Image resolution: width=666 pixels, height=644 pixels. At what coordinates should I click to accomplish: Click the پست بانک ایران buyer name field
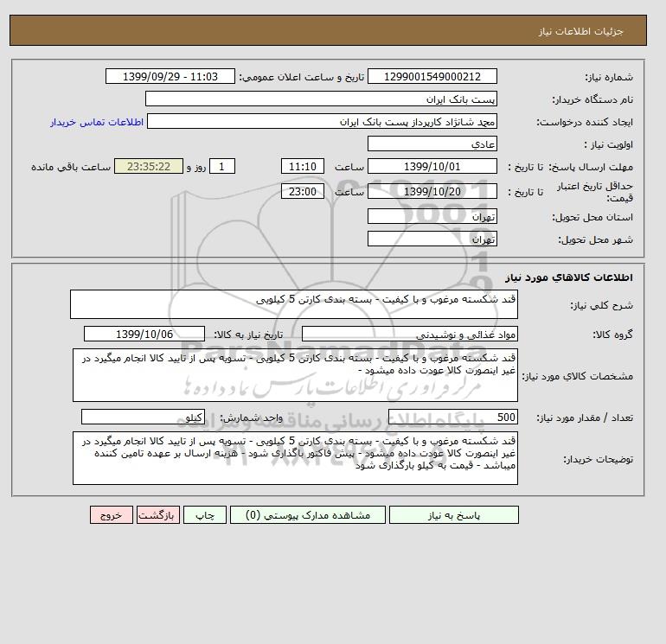pos(321,99)
